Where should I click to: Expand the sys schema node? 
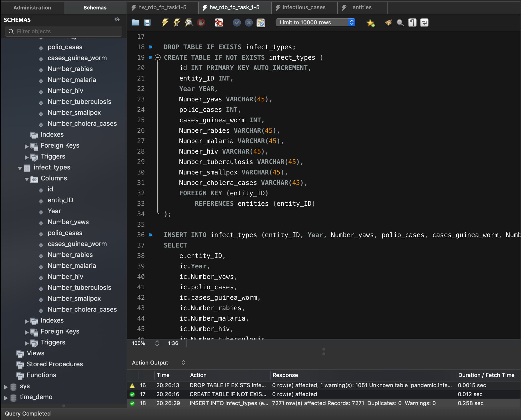coord(6,387)
